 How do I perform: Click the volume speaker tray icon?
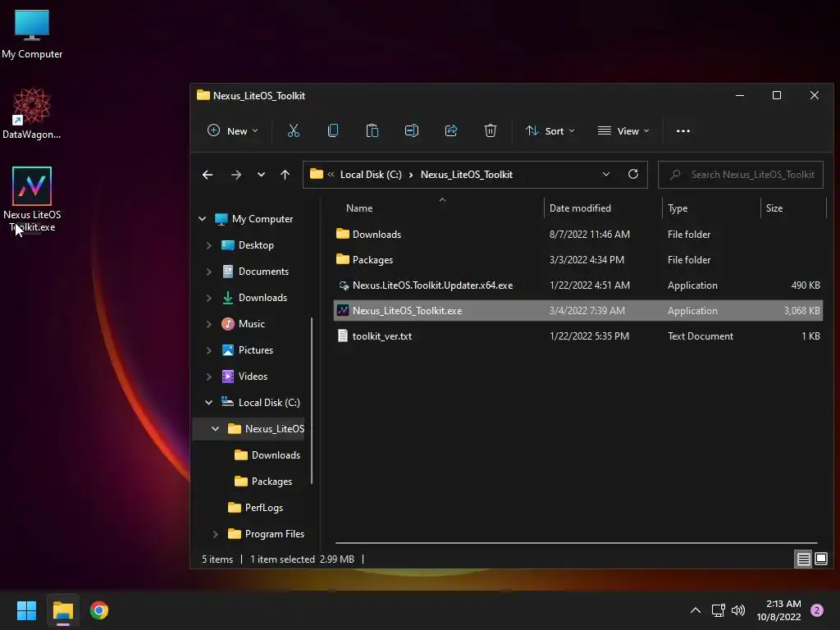pos(738,610)
